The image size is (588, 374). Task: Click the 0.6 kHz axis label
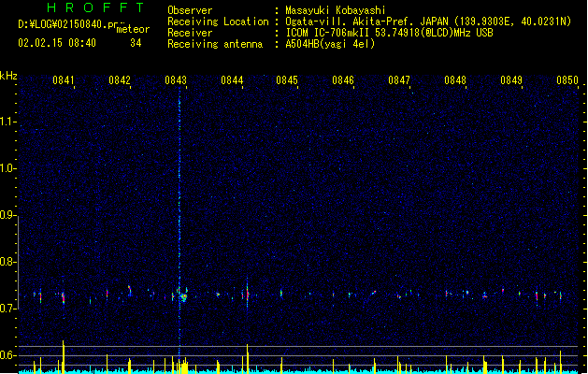(x=7, y=355)
